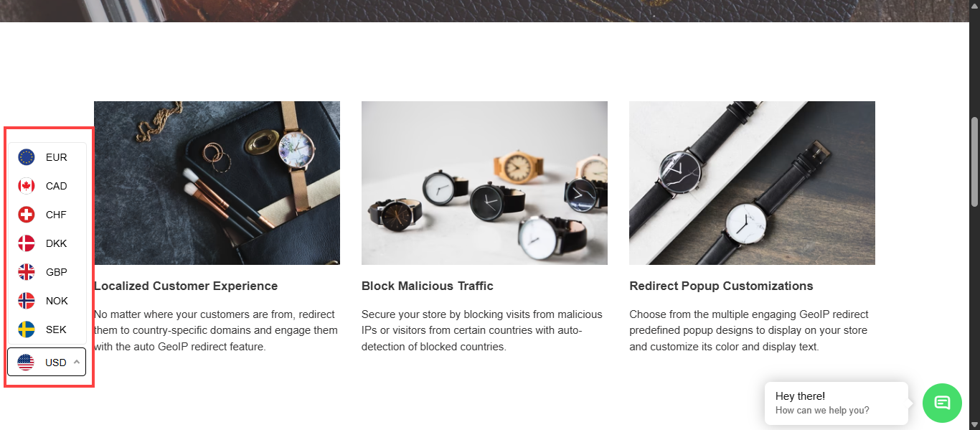Click the caret arrow beside USD
The width and height of the screenshot is (980, 430).
pyautogui.click(x=77, y=362)
